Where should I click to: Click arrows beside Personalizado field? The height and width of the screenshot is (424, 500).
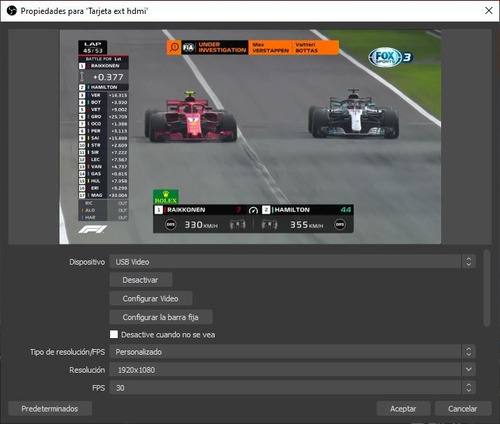469,352
